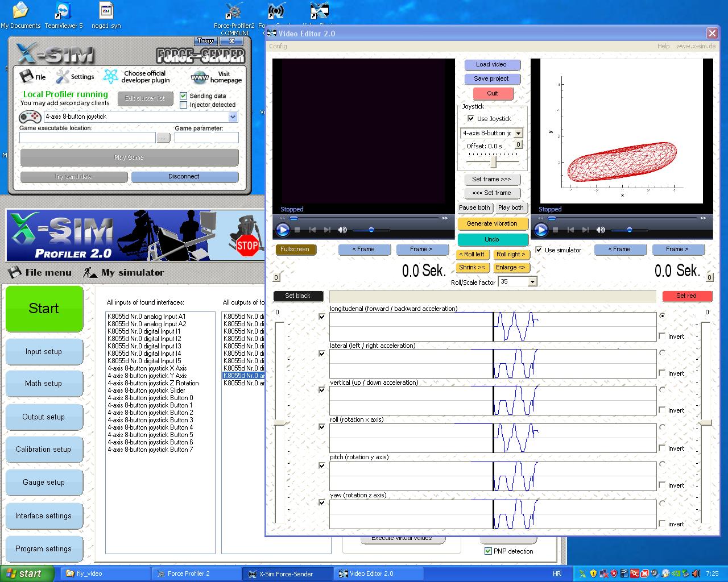
Task: Toggle the Sending data checkbox
Action: [184, 95]
